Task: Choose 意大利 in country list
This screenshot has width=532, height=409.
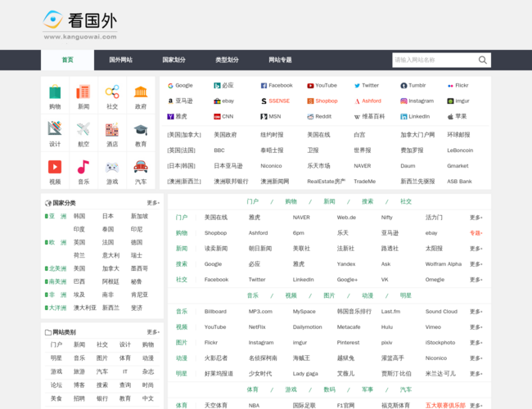Action: (x=110, y=255)
